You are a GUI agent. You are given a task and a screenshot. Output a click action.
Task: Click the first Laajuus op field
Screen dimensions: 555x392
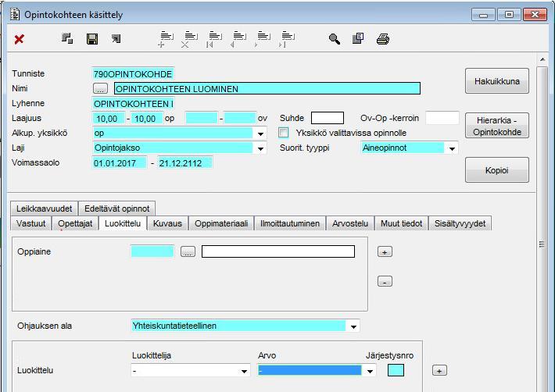[x=109, y=119]
